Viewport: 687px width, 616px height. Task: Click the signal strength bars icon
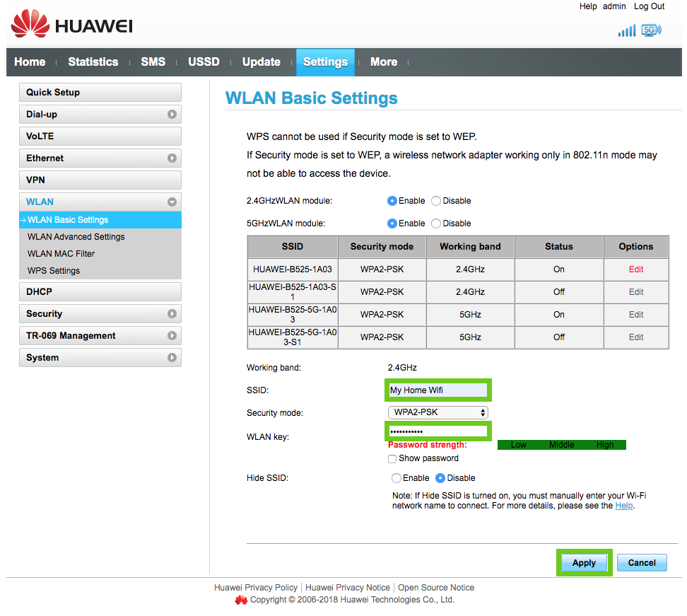[x=626, y=30]
